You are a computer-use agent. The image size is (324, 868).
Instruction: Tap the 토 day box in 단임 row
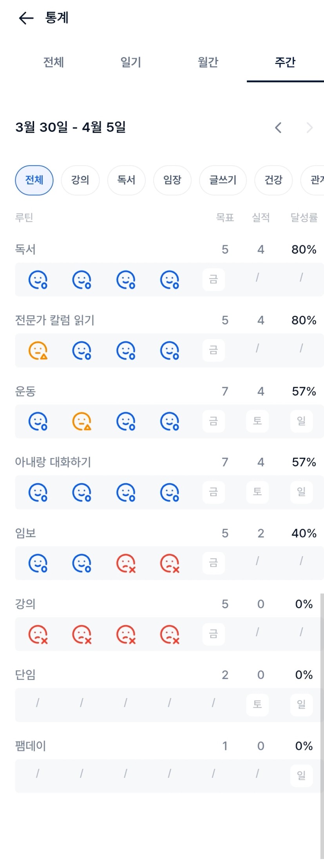click(x=257, y=704)
